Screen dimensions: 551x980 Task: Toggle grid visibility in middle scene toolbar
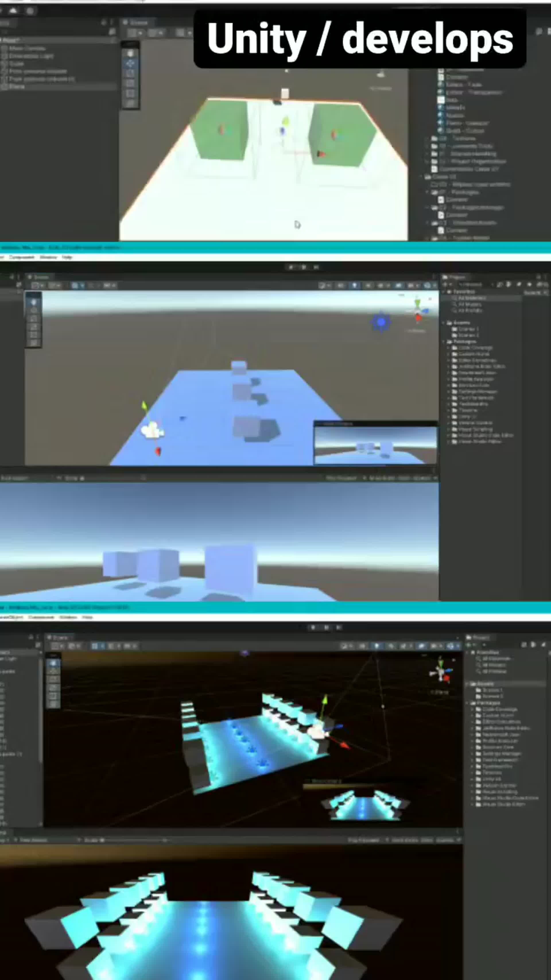click(x=77, y=285)
